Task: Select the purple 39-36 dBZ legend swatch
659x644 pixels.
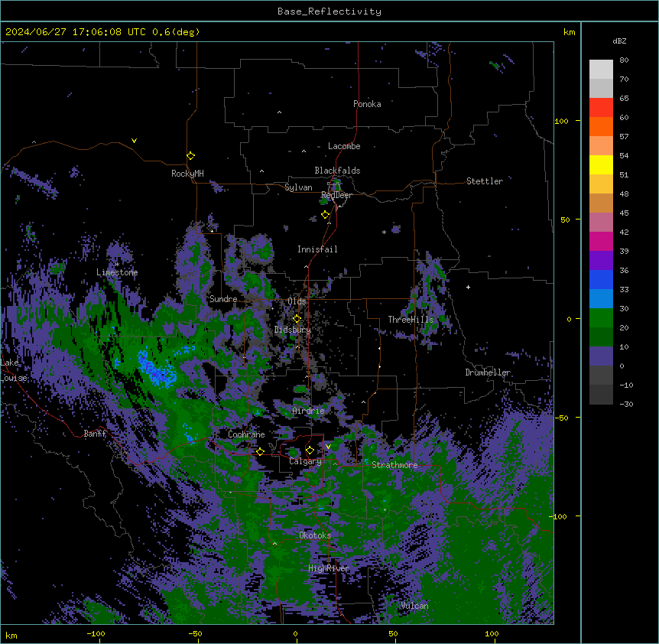Action: (601, 260)
